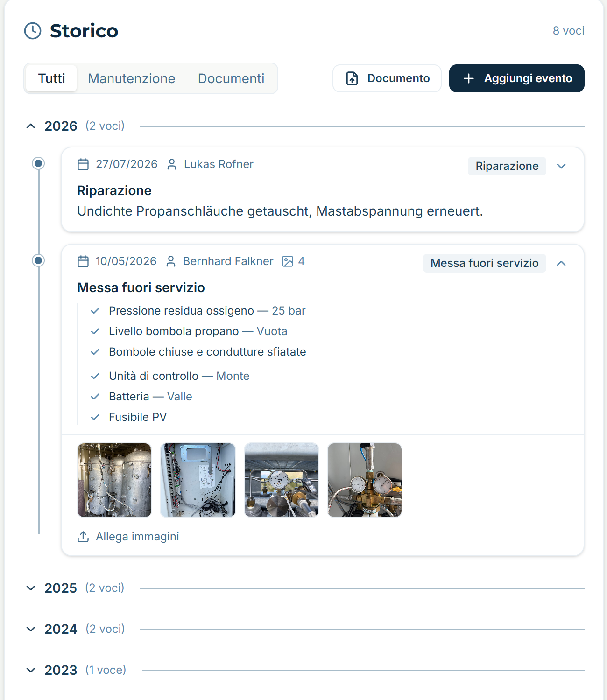The height and width of the screenshot is (700, 607).
Task: Click the Storico title
Action: pos(84,31)
